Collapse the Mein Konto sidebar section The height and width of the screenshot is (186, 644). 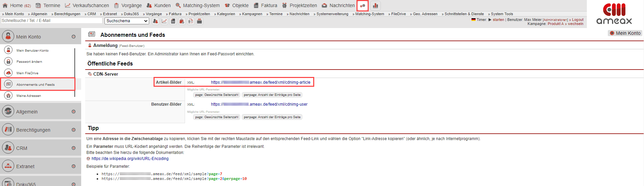coord(73,37)
